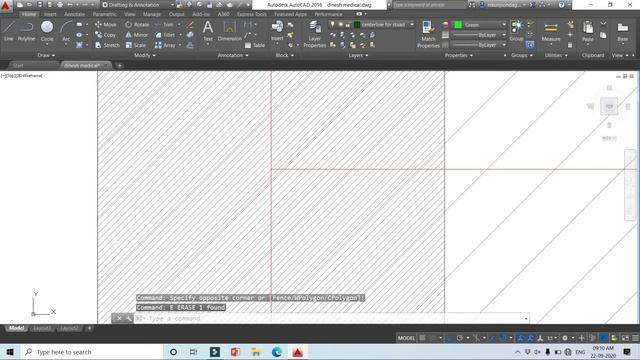Switch to the Annotate ribbon tab
Viewport: 640px width, 360px height.
pos(74,14)
